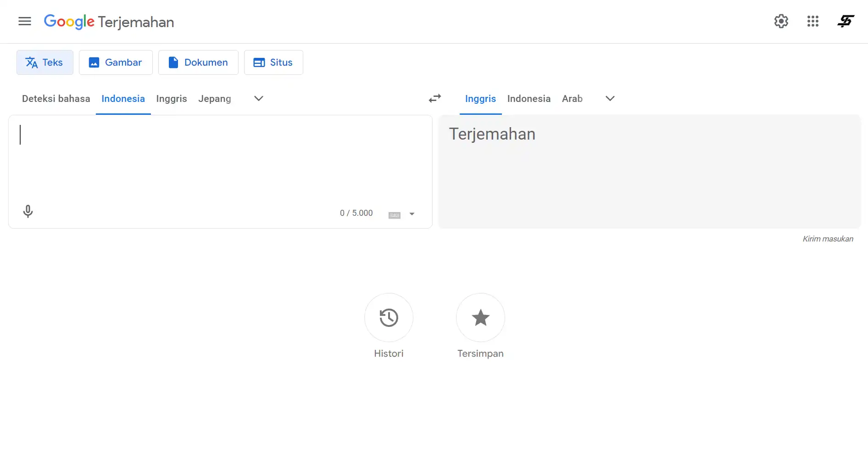868x455 pixels.
Task: Expand more target languages list
Action: [610, 99]
